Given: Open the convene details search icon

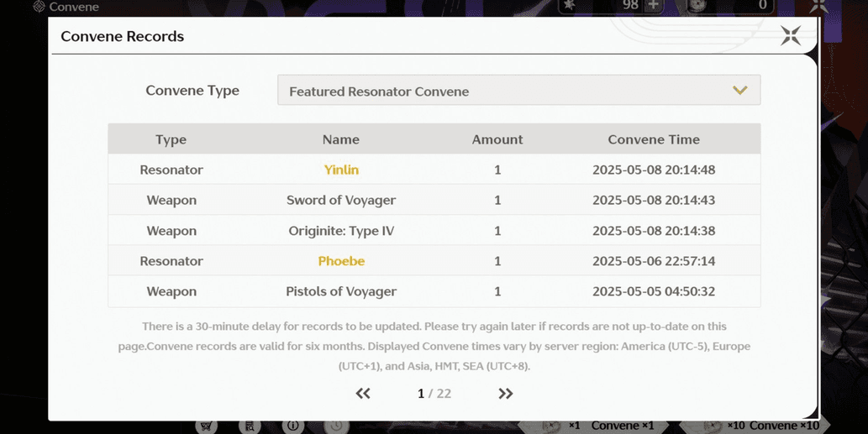Looking at the screenshot, I should tap(250, 426).
